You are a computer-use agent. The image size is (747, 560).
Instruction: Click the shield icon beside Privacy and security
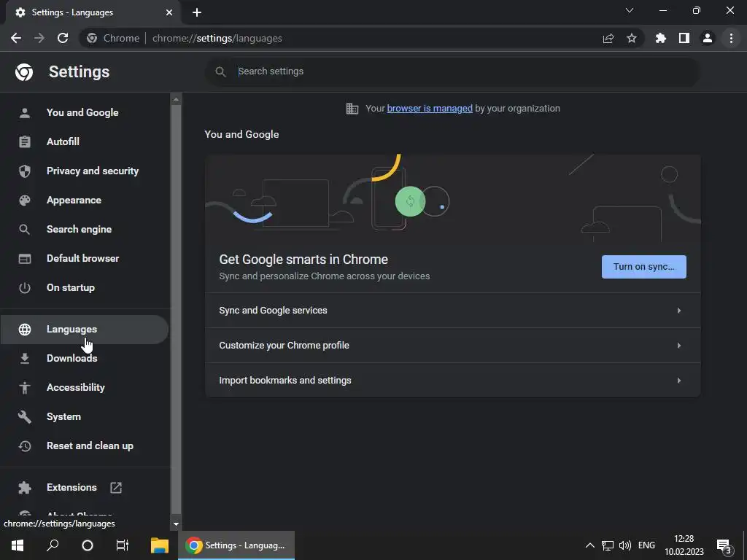pyautogui.click(x=24, y=171)
